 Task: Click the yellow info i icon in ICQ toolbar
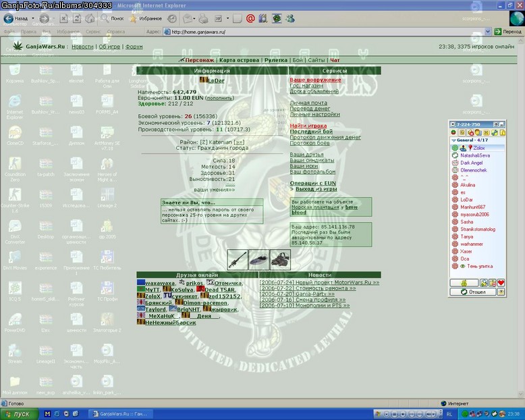click(x=502, y=133)
